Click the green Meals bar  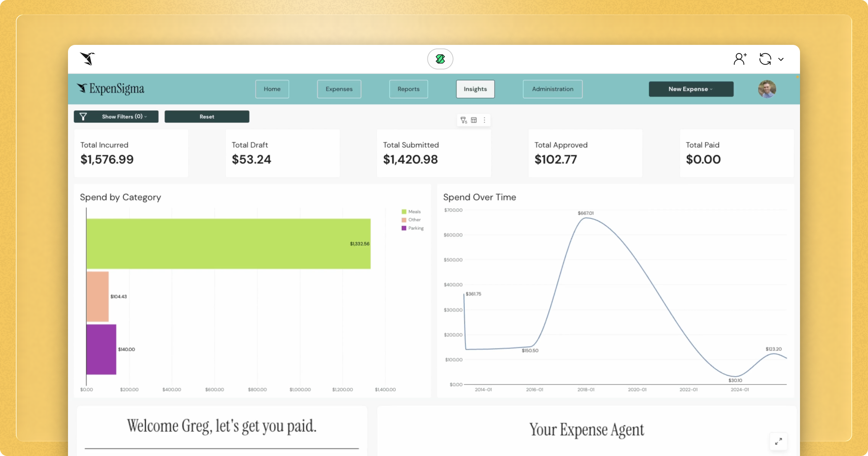click(x=229, y=244)
